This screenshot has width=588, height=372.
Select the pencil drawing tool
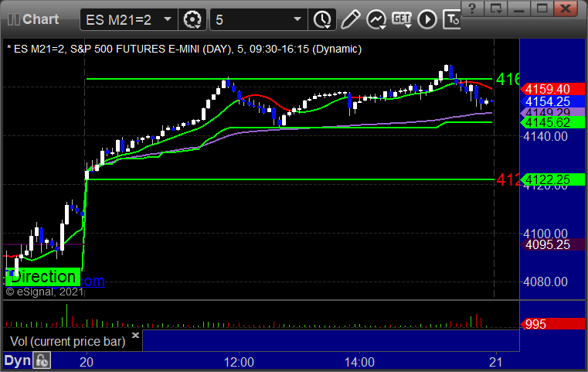point(350,19)
